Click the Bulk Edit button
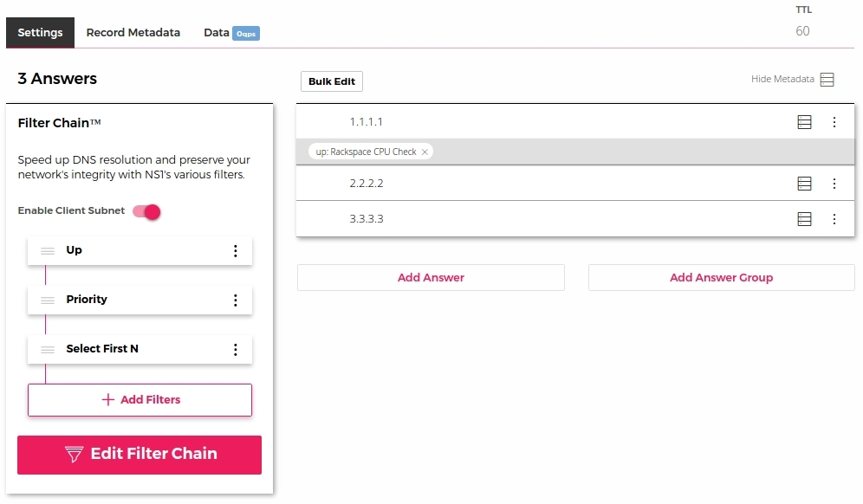This screenshot has height=504, width=863. click(331, 81)
